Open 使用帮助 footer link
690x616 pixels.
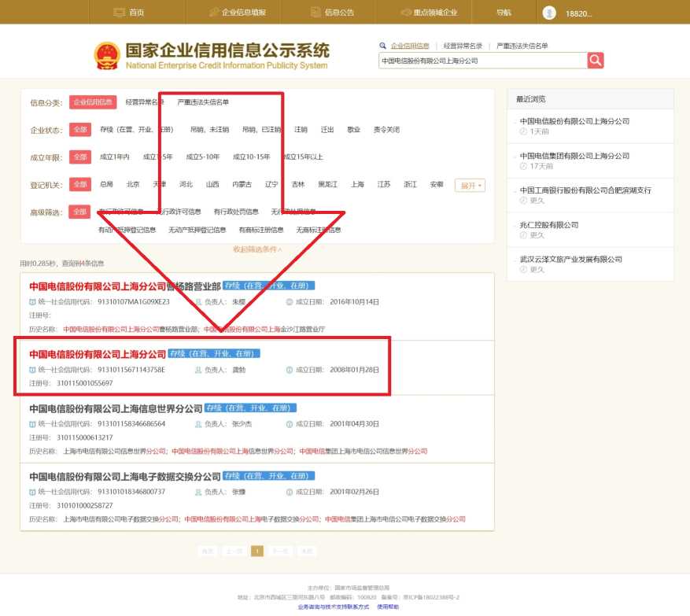coord(388,607)
